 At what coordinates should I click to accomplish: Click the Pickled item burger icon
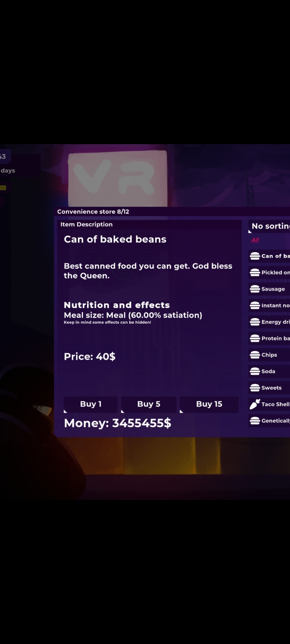(x=255, y=273)
